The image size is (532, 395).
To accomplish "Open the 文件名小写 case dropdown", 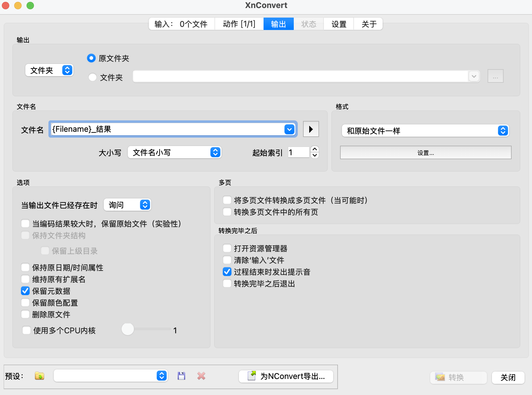I will click(x=175, y=152).
